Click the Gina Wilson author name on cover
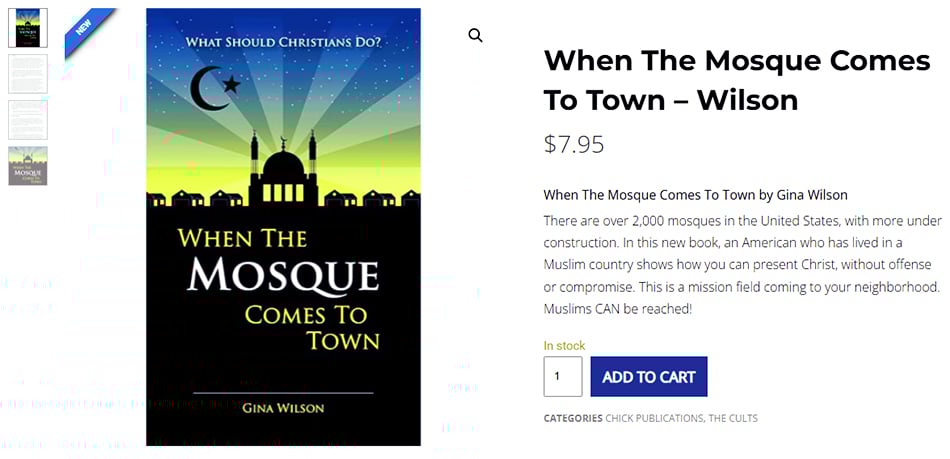The image size is (950, 459). coord(282,408)
